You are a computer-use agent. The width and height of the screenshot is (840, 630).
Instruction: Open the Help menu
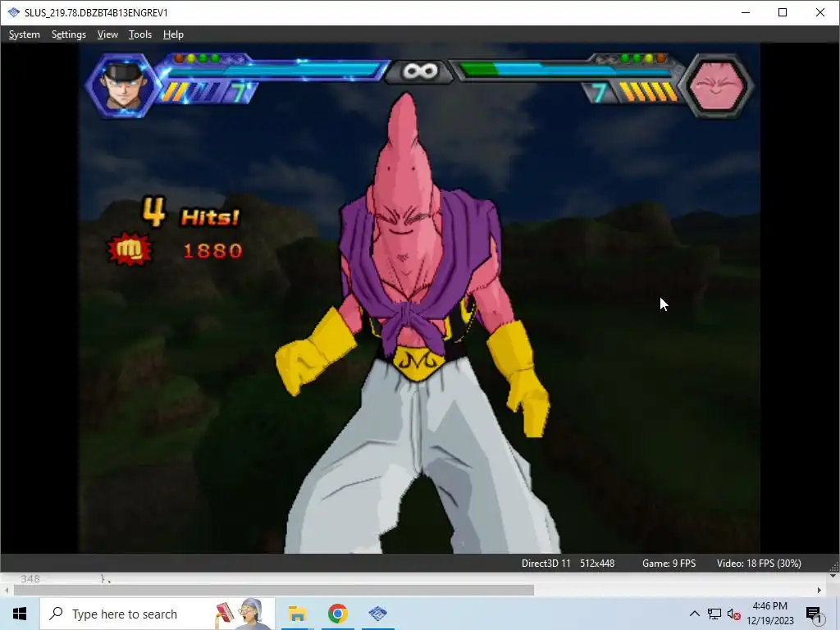point(173,34)
